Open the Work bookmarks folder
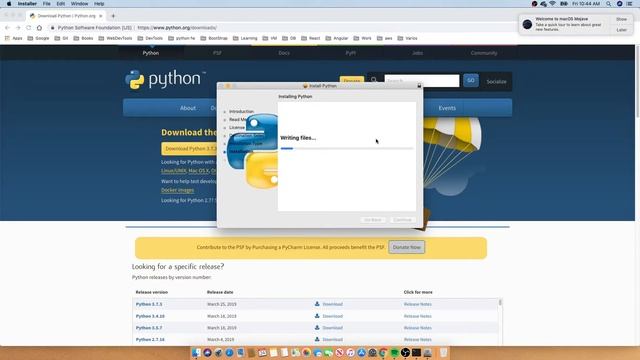This screenshot has width=640, height=360. coord(362,38)
